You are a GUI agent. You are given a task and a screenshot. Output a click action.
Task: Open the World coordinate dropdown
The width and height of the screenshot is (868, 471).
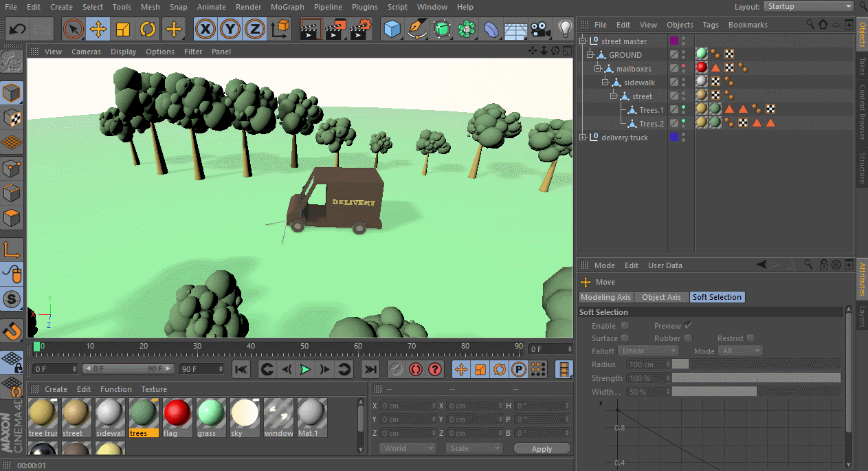pyautogui.click(x=408, y=448)
